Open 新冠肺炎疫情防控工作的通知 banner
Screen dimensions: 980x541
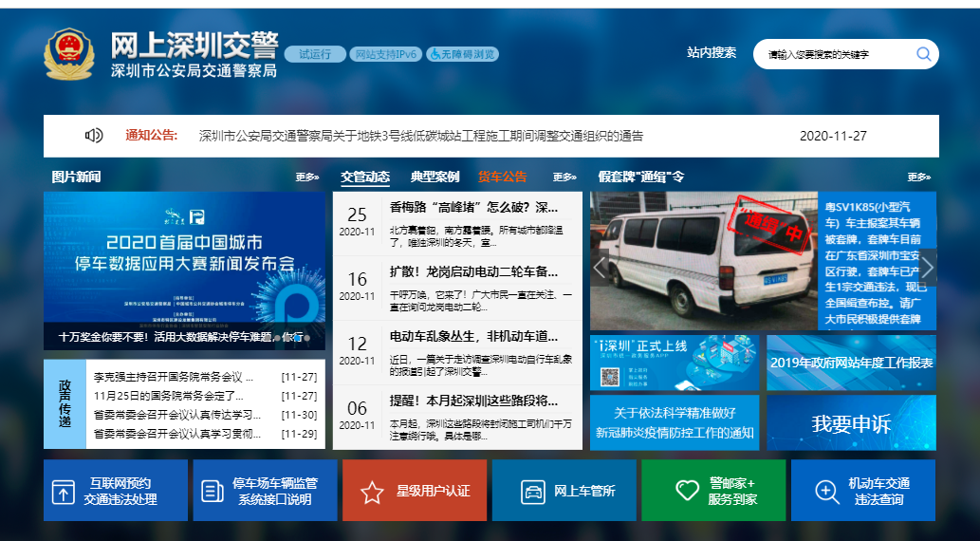click(675, 422)
